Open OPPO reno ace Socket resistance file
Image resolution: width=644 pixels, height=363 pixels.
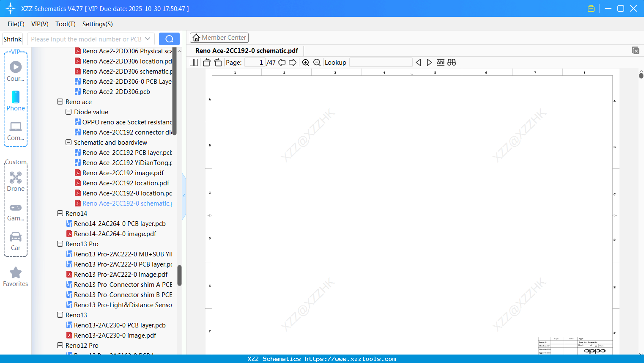(x=123, y=122)
